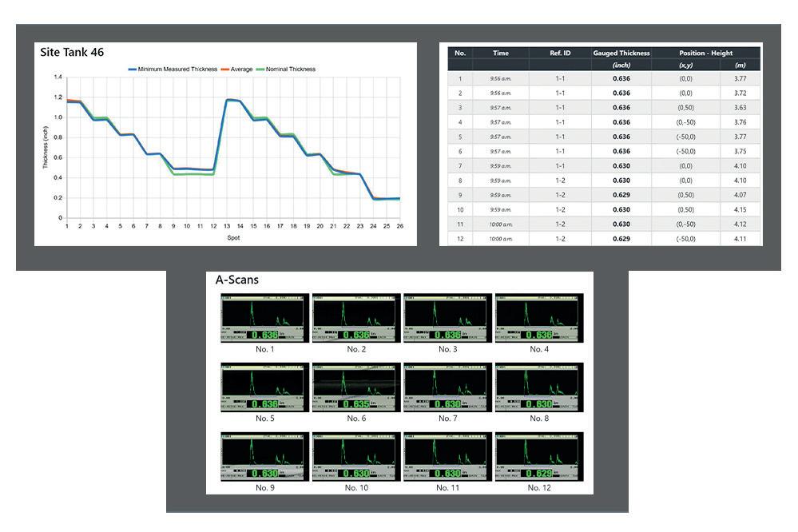Click height value 3.76 in table
The image size is (798, 532).
pyautogui.click(x=740, y=122)
